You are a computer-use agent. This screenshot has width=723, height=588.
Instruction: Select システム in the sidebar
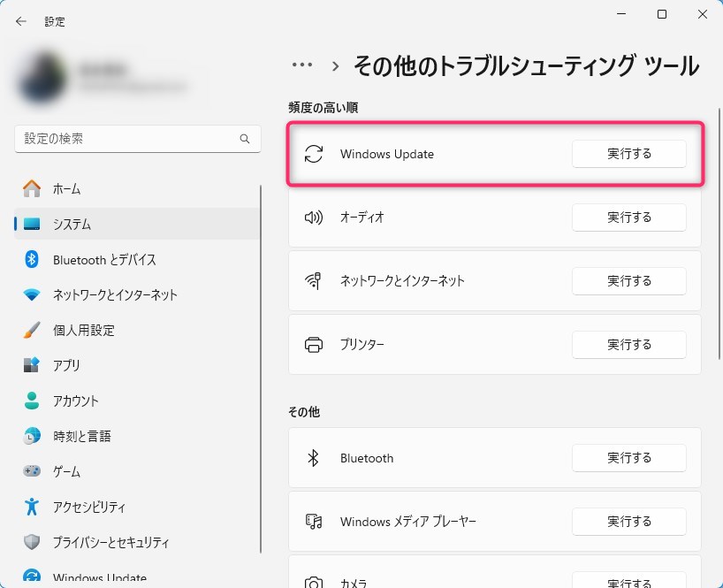click(x=72, y=224)
